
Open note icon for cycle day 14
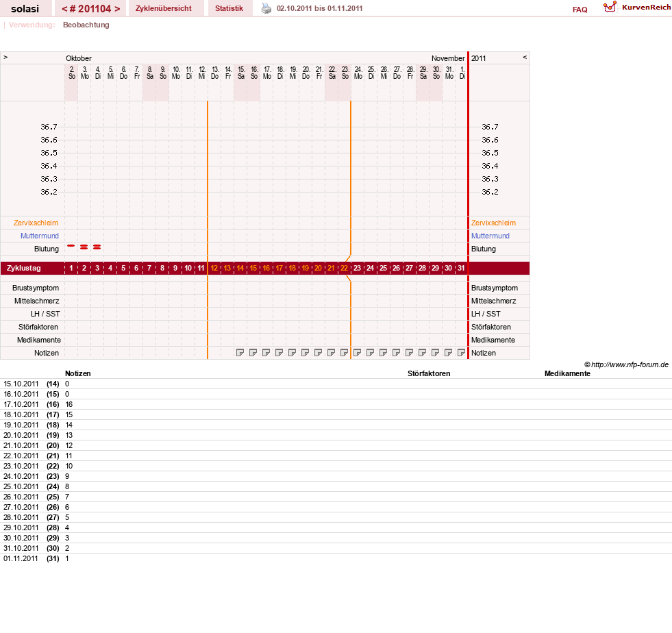pos(240,353)
